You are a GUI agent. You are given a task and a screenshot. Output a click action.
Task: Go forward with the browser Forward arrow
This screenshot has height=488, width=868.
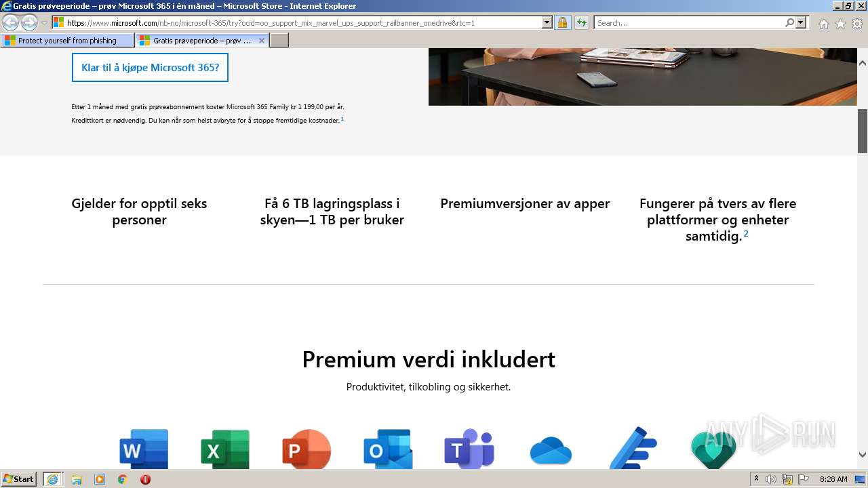tap(29, 23)
